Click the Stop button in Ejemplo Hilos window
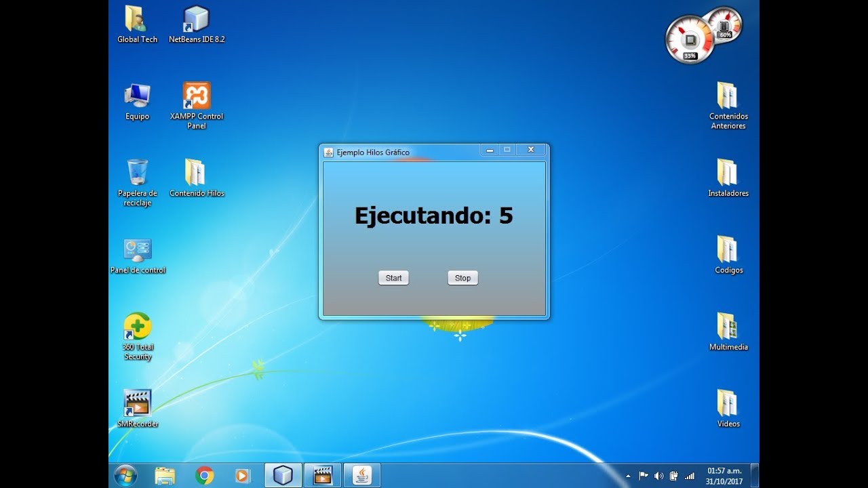 (462, 278)
